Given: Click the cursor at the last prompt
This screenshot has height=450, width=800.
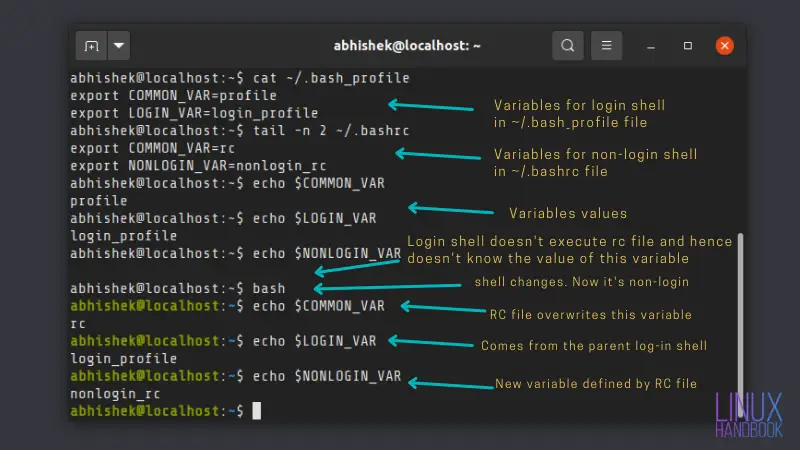Looking at the screenshot, I should [257, 411].
